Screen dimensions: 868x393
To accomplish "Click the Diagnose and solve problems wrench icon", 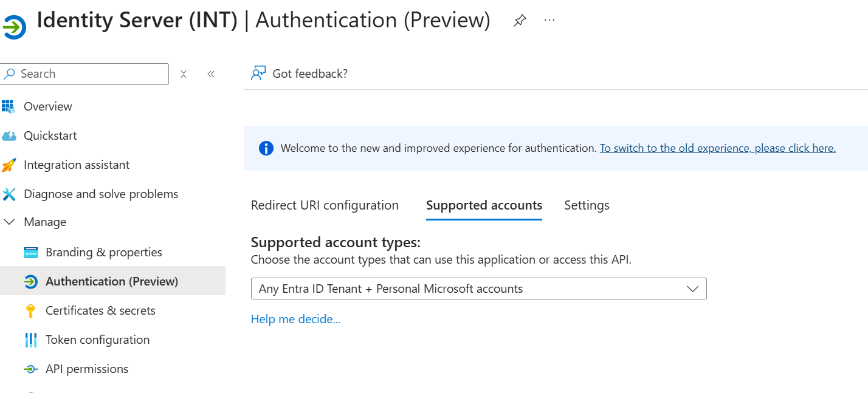I will tap(9, 194).
